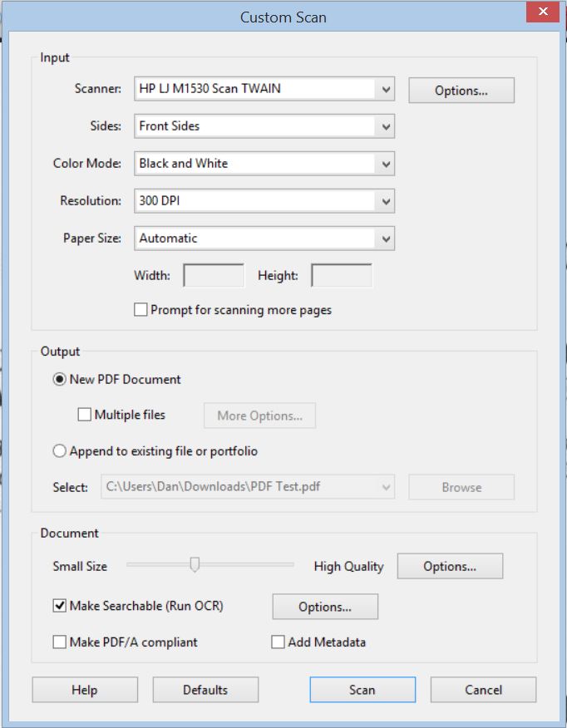Adjust the Small Size to High Quality slider
The width and height of the screenshot is (567, 728).
tap(195, 565)
